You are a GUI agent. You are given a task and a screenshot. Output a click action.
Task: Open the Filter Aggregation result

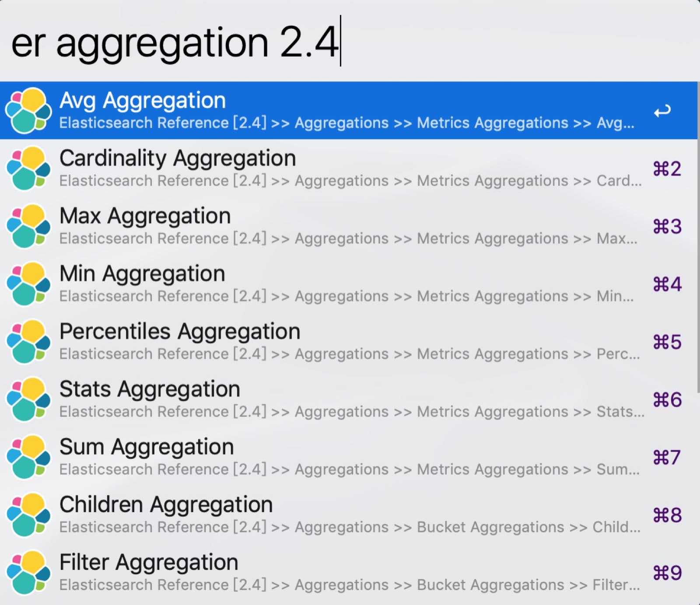click(x=349, y=573)
